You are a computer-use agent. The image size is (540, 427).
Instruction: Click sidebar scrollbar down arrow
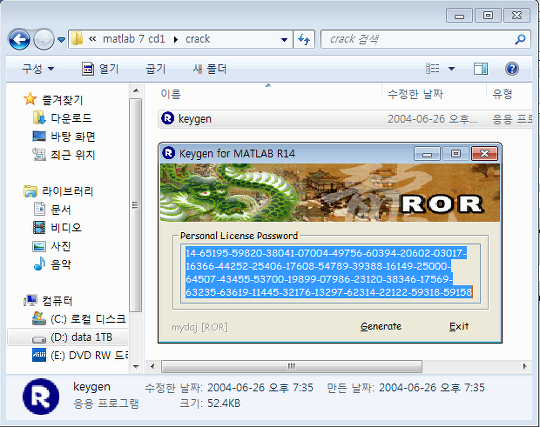click(x=136, y=367)
